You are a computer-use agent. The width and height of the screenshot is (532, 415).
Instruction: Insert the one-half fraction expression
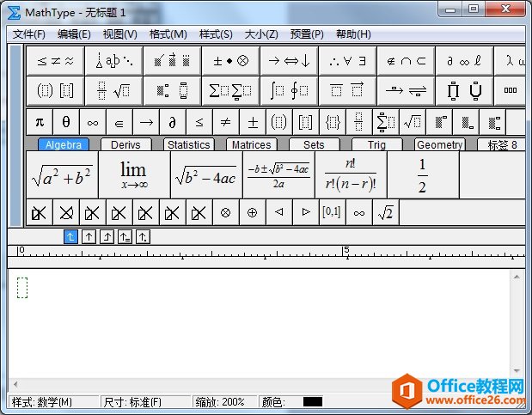[x=423, y=174]
